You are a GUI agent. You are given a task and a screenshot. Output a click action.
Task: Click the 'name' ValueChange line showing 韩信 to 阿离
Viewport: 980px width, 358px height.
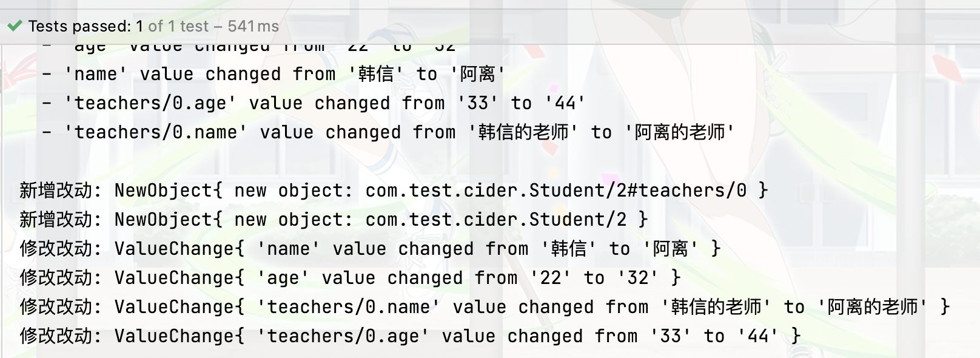[x=364, y=248]
